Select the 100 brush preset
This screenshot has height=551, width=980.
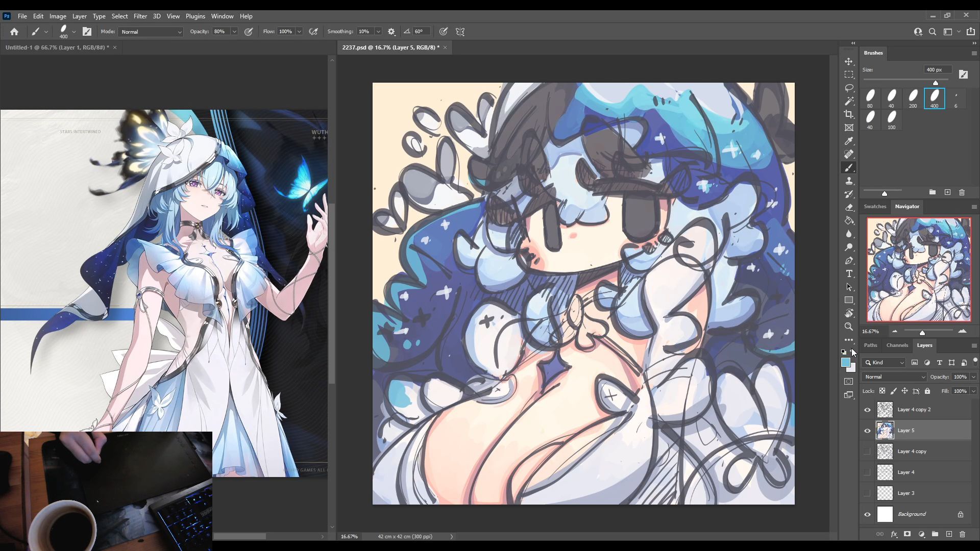click(x=891, y=120)
